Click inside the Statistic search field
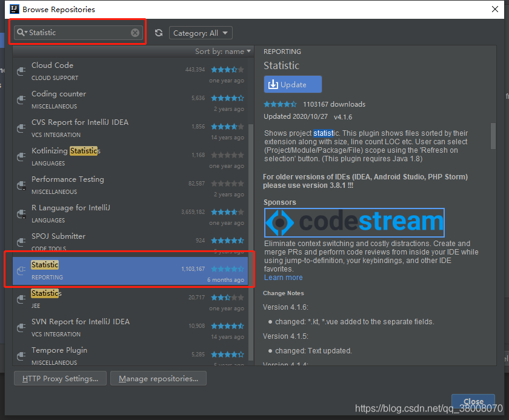Viewport: 509px width, 420px height. click(78, 33)
